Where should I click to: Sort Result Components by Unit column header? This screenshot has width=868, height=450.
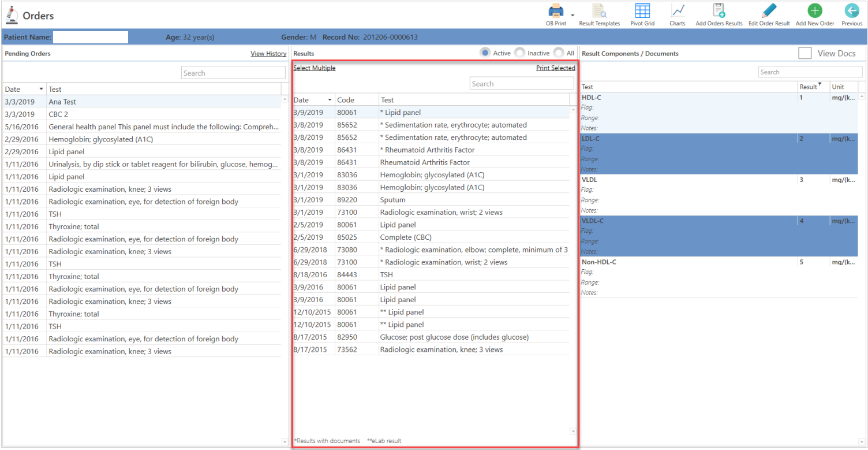pyautogui.click(x=844, y=87)
